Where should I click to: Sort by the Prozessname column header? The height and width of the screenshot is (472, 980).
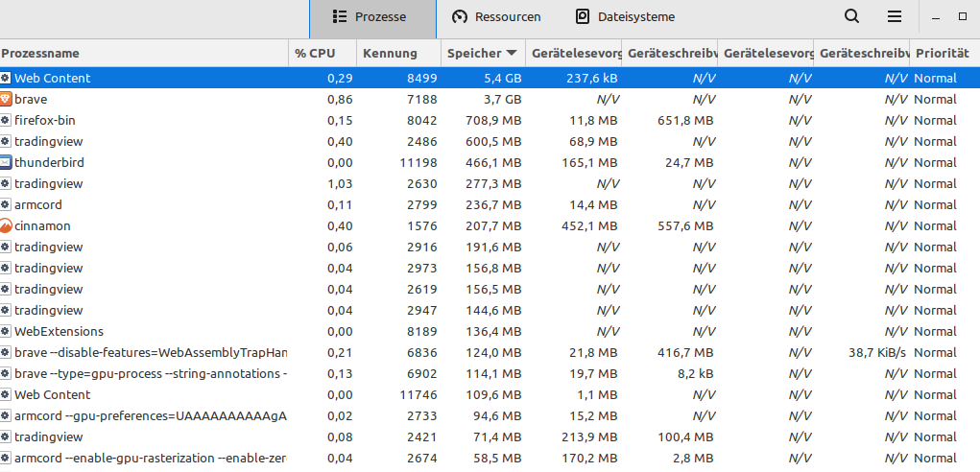coord(144,53)
